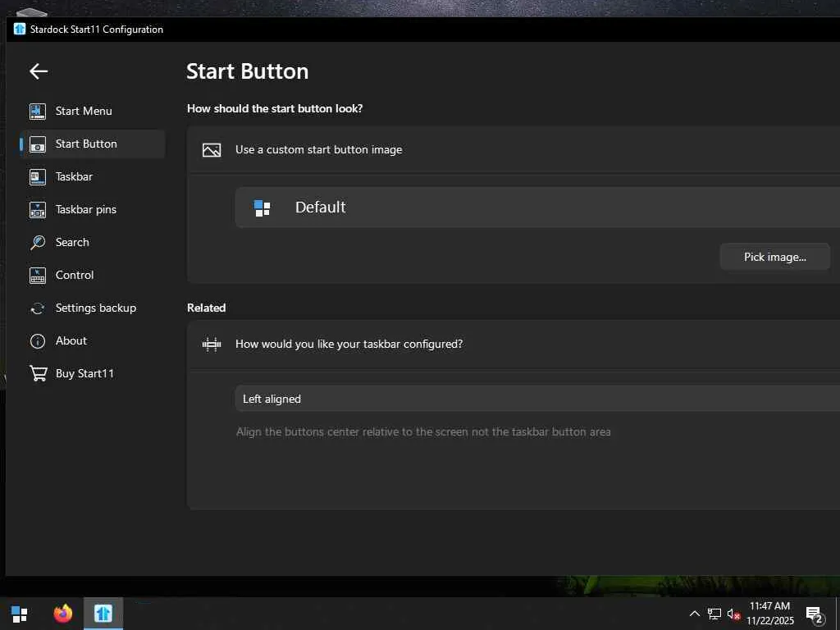Click the Taskbar sidebar icon
The height and width of the screenshot is (630, 840).
(38, 177)
